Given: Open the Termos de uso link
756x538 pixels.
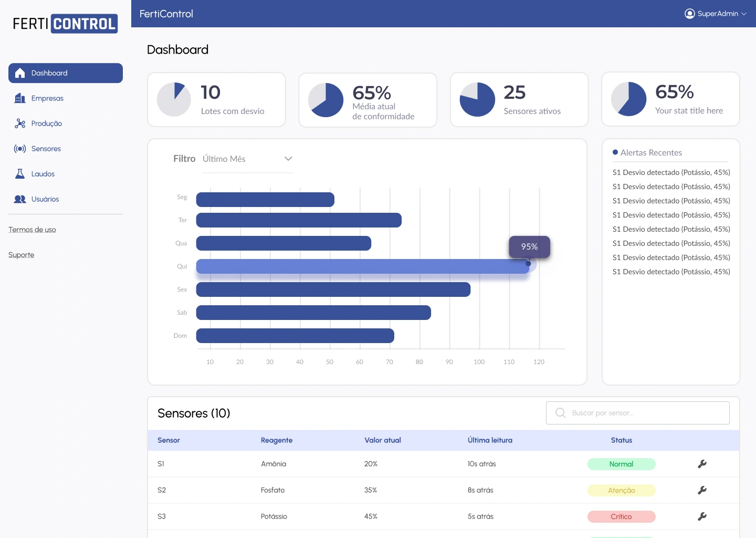Looking at the screenshot, I should tap(32, 230).
